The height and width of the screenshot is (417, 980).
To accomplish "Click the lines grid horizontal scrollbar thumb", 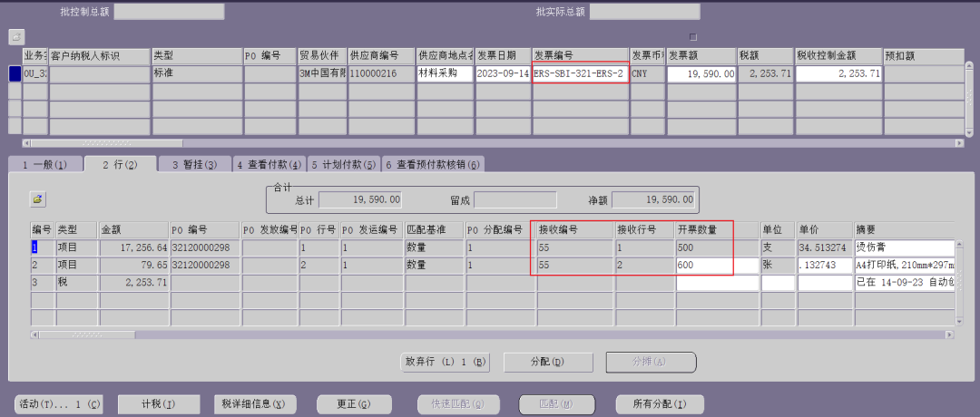I will pos(86,335).
